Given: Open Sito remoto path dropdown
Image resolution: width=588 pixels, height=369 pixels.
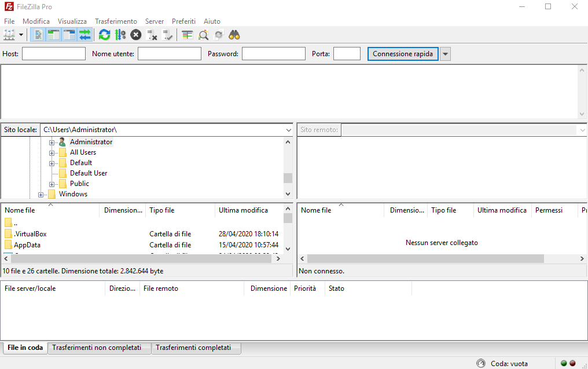Looking at the screenshot, I should (582, 130).
